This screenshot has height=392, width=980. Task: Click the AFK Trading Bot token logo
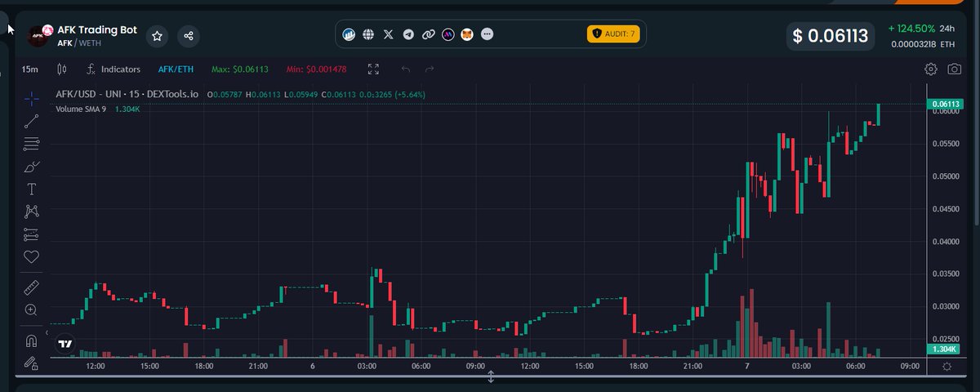coord(40,35)
